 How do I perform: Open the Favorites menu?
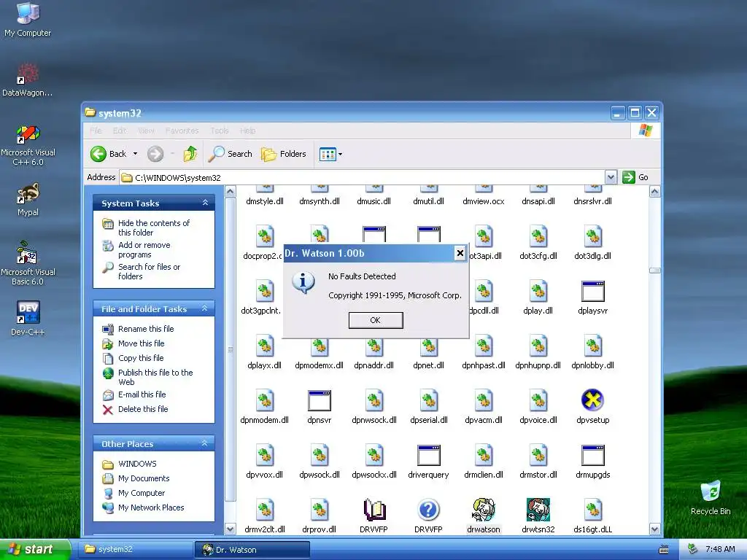tap(182, 131)
